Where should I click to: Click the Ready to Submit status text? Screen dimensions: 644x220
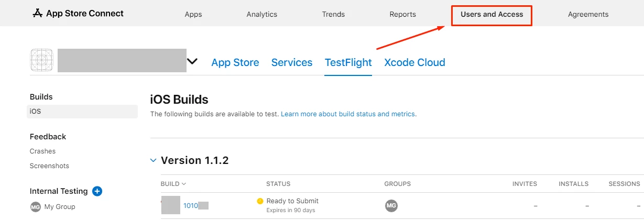pyautogui.click(x=292, y=201)
